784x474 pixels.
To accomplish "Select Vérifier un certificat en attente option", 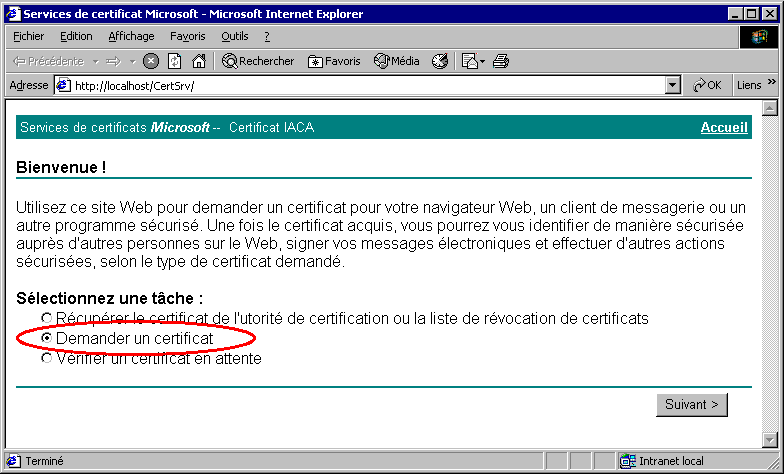I will tap(46, 358).
